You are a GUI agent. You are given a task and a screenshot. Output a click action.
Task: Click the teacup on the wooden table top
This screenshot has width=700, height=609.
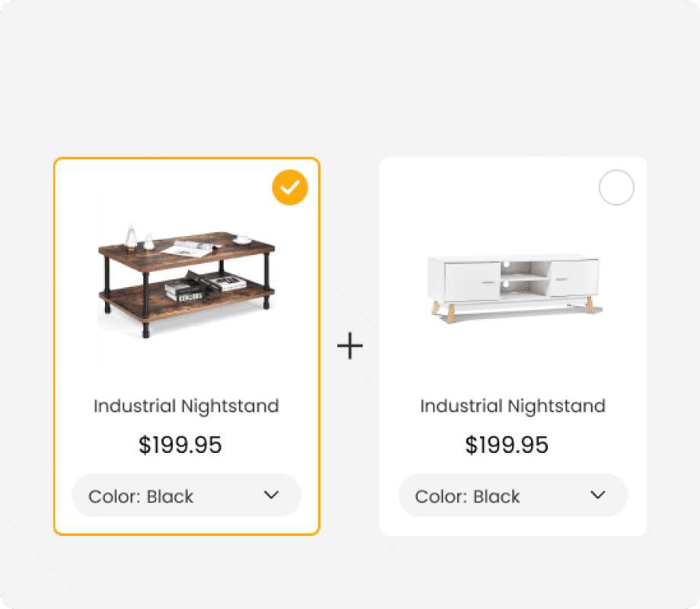coord(243,239)
